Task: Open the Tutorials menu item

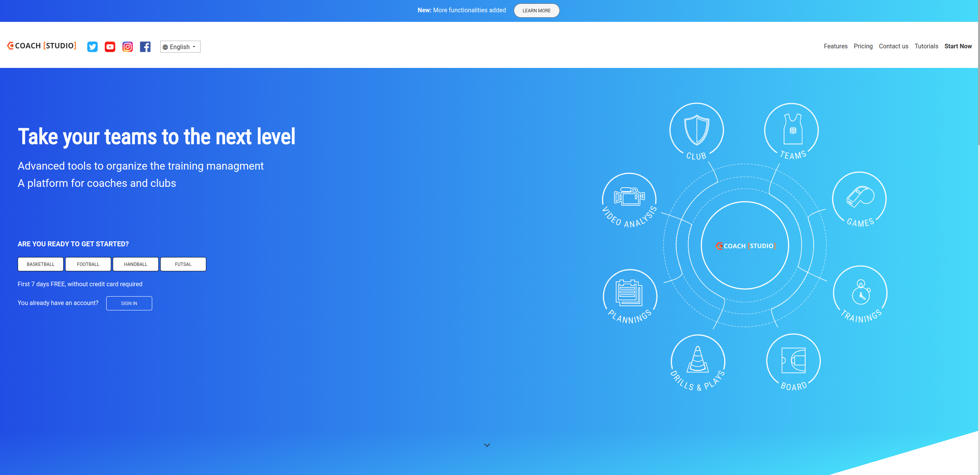Action: [926, 46]
